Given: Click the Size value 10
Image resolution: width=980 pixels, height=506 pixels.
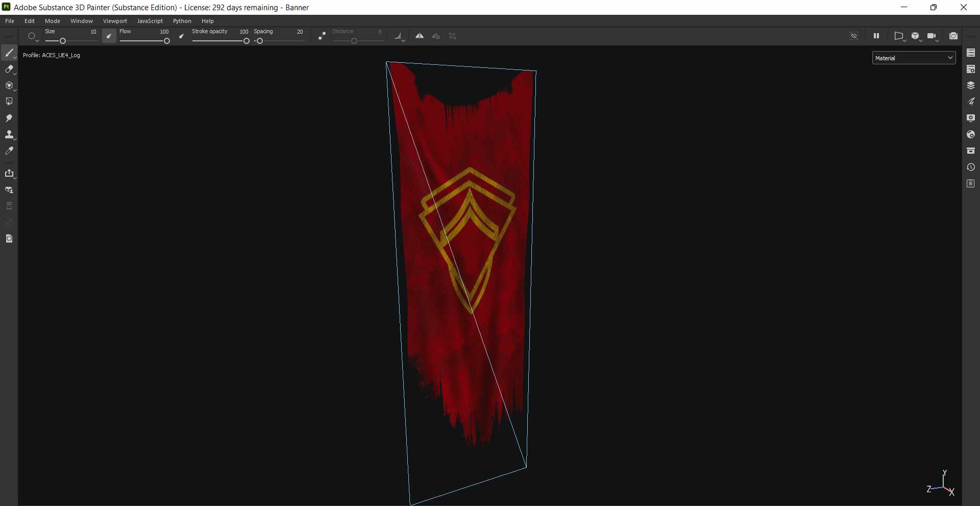Looking at the screenshot, I should [x=93, y=32].
